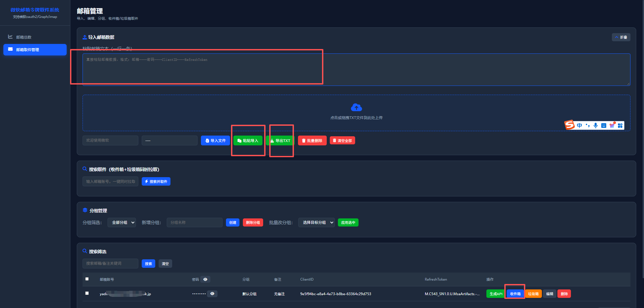Image resolution: width=644 pixels, height=308 pixels.
Task: Open the 全部分组 group filter dropdown
Action: pyautogui.click(x=122, y=222)
